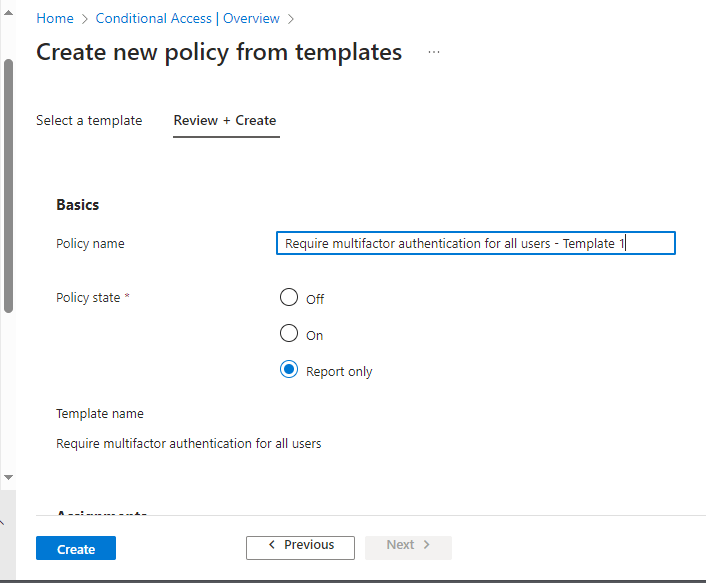Screen dimensions: 706x583
Task: Click the right chevron icon in Next
Action: pyautogui.click(x=427, y=545)
